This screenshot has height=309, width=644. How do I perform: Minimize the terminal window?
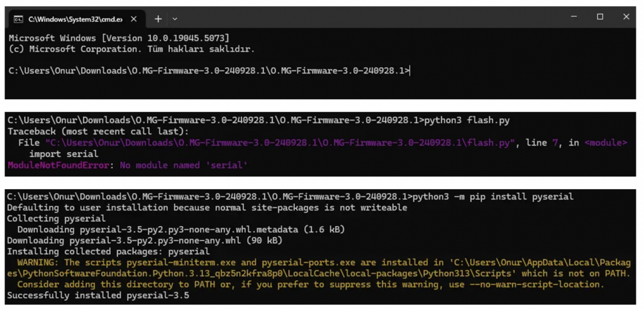pyautogui.click(x=574, y=17)
